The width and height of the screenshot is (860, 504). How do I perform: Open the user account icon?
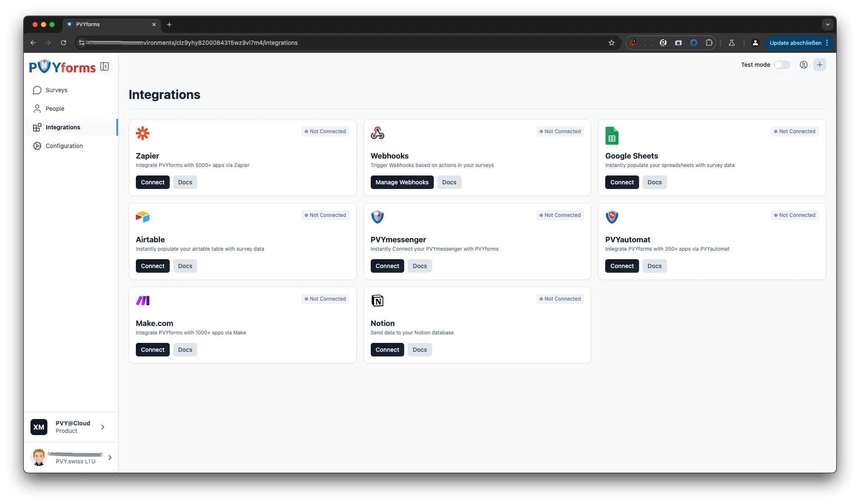coord(803,65)
